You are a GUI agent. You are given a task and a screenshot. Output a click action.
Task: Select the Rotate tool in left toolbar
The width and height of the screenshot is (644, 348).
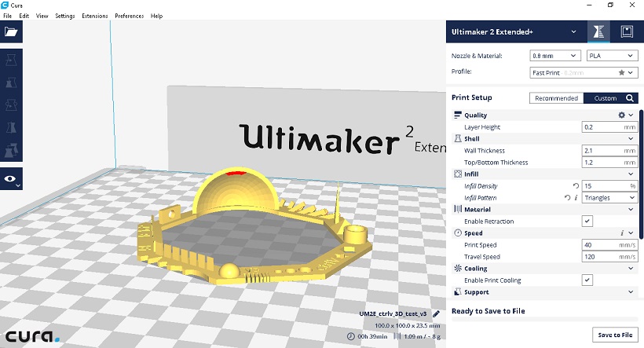[x=11, y=105]
